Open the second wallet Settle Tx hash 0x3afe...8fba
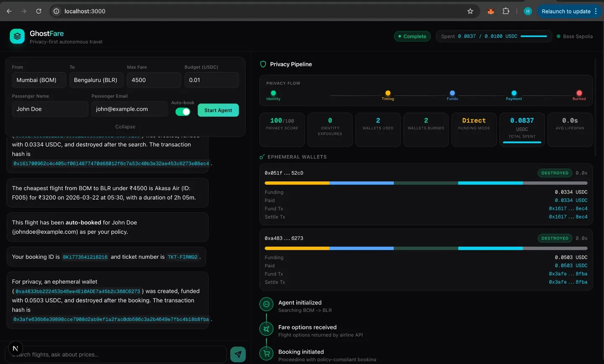604x364 pixels. coord(568,282)
